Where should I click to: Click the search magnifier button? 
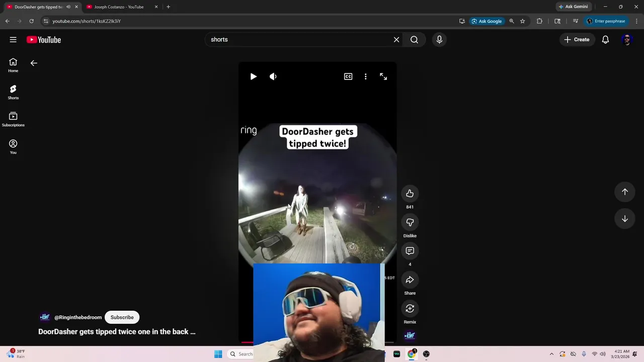point(414,40)
